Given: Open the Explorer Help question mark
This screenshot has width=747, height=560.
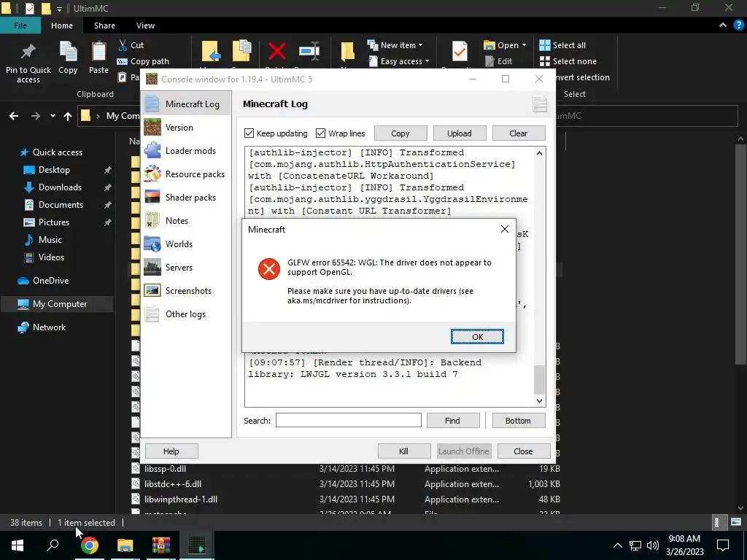Looking at the screenshot, I should click(x=739, y=26).
